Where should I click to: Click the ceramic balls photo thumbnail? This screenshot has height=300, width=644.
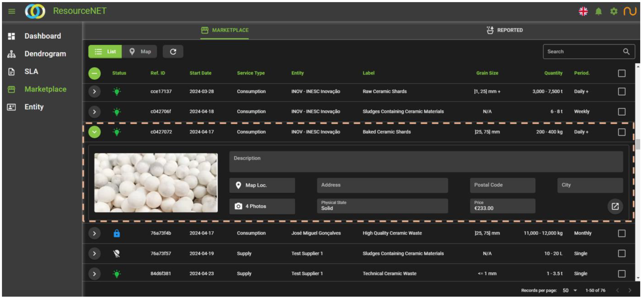pos(156,183)
